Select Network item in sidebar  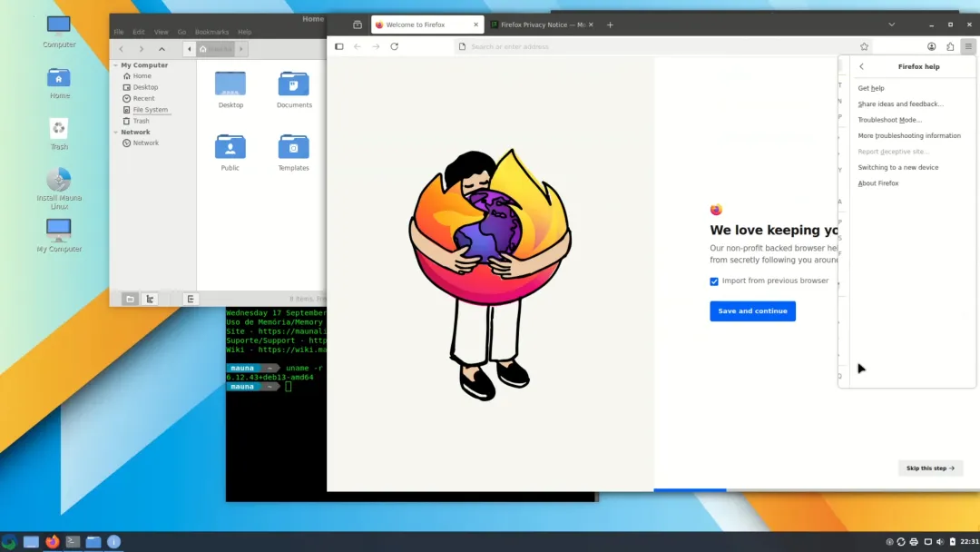tap(145, 143)
